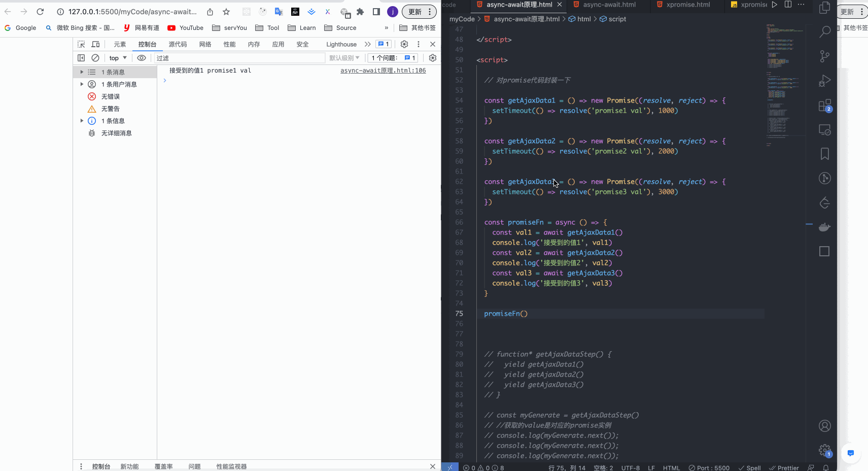Screen dimensions: 868x471
Task: Open DevTools customize three-dot menu
Action: tap(419, 44)
